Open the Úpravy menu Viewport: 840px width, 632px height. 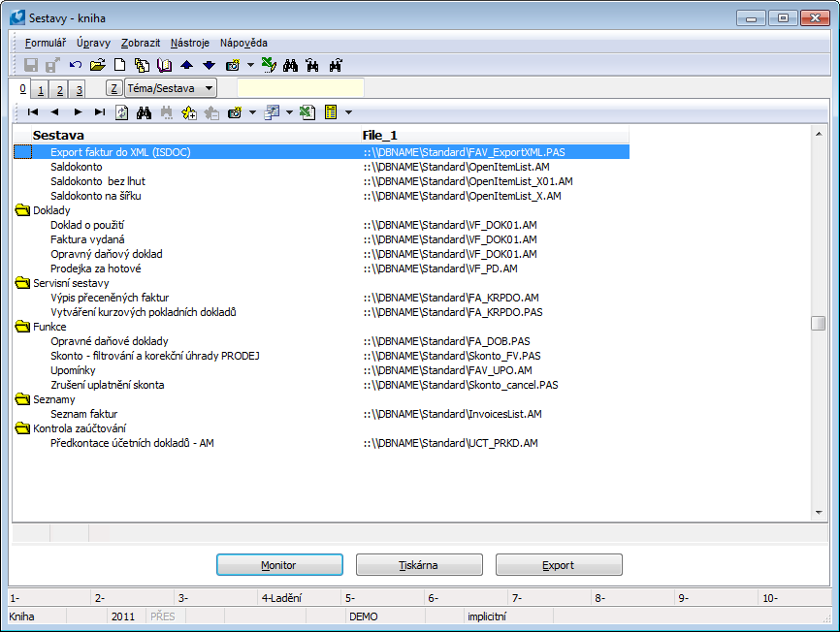(x=93, y=43)
